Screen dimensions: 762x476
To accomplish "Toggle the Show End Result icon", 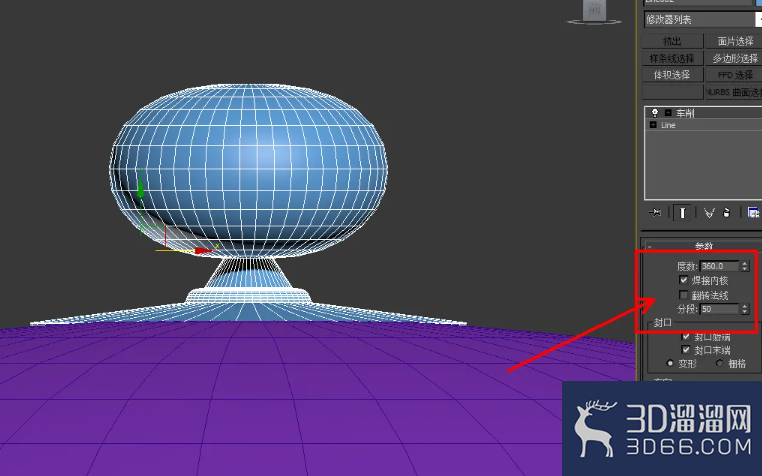I will click(682, 212).
